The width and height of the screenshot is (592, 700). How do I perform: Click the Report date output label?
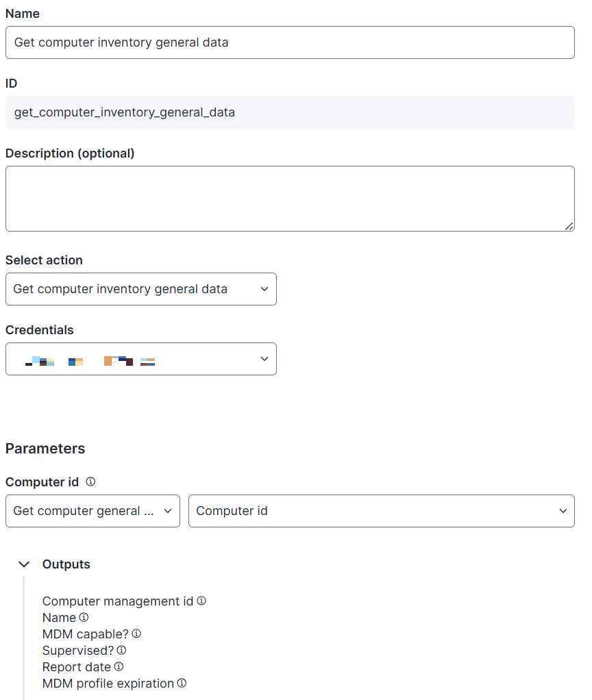[77, 667]
